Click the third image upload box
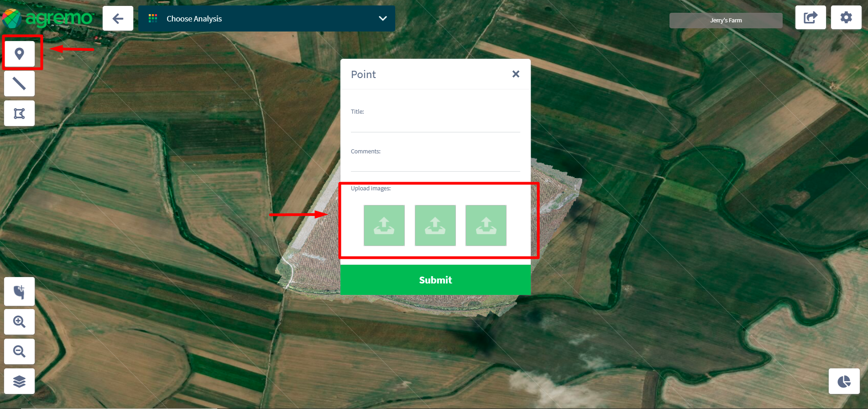The image size is (868, 409). click(486, 225)
